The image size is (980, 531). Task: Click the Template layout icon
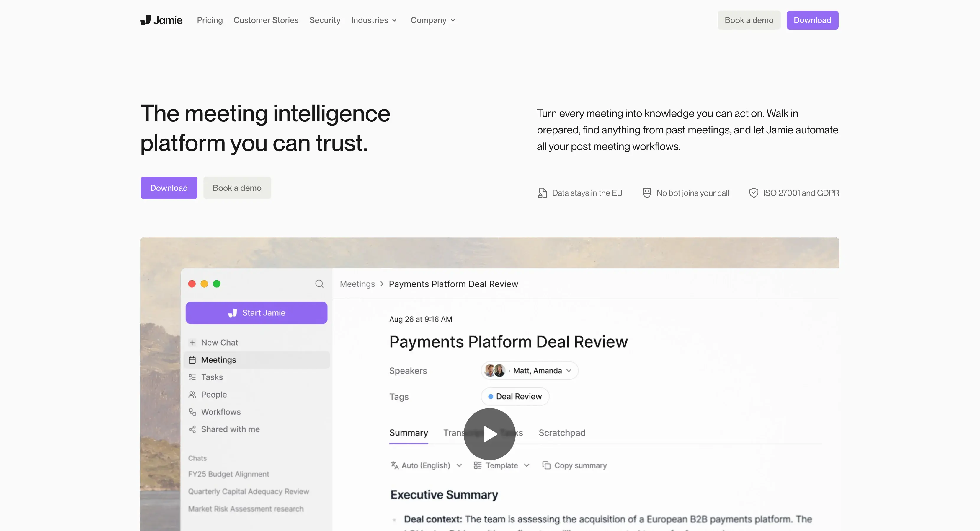pos(477,465)
